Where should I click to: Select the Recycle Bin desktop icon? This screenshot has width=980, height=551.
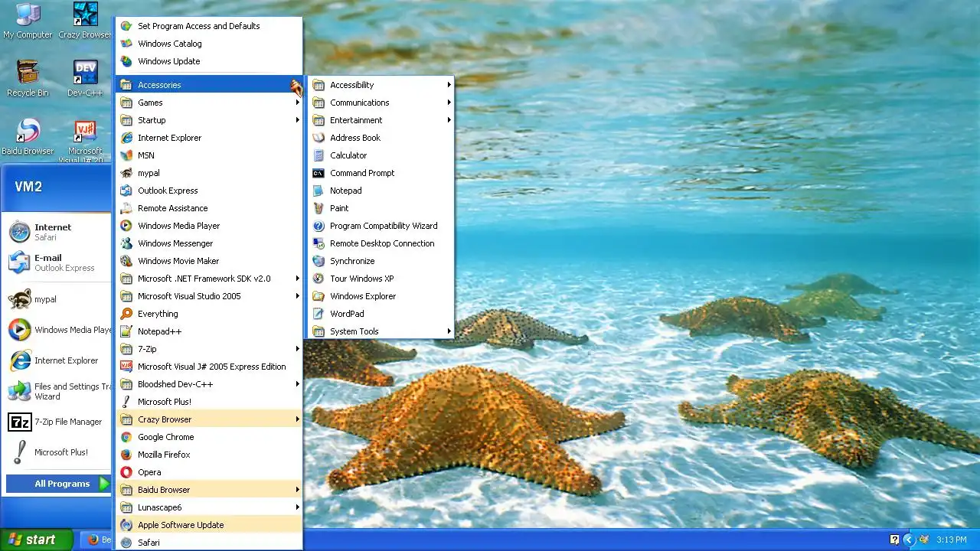(28, 79)
